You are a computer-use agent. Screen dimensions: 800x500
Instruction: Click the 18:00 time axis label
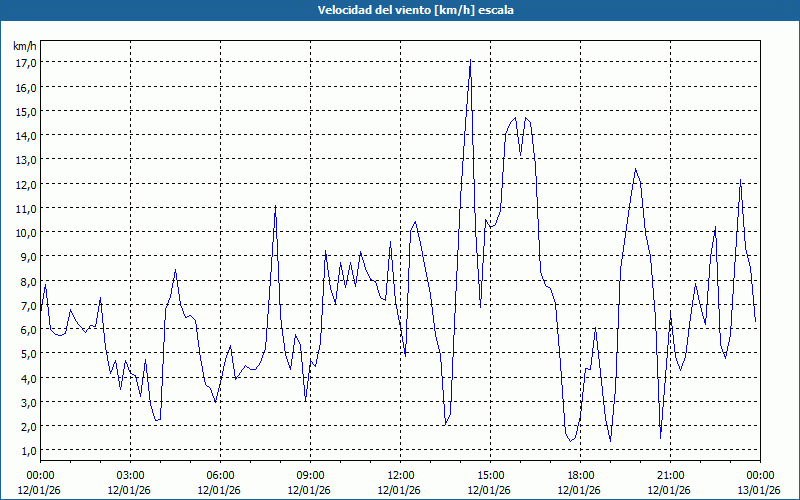580,475
